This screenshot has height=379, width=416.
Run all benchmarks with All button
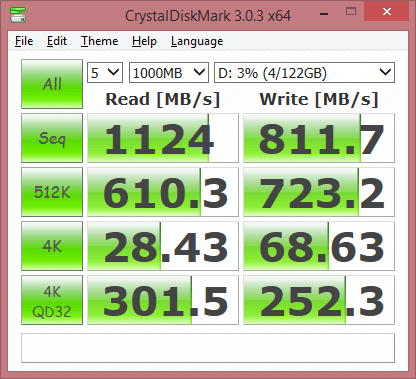pos(52,84)
